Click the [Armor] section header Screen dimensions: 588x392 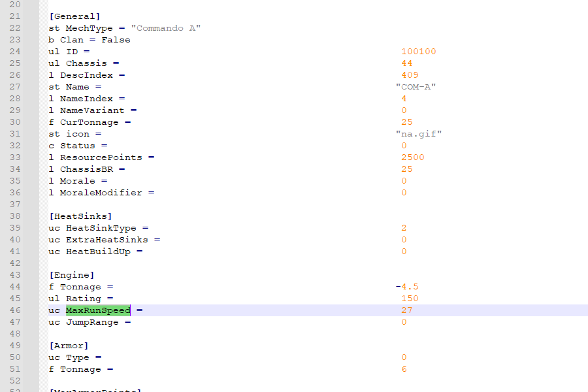coord(69,346)
